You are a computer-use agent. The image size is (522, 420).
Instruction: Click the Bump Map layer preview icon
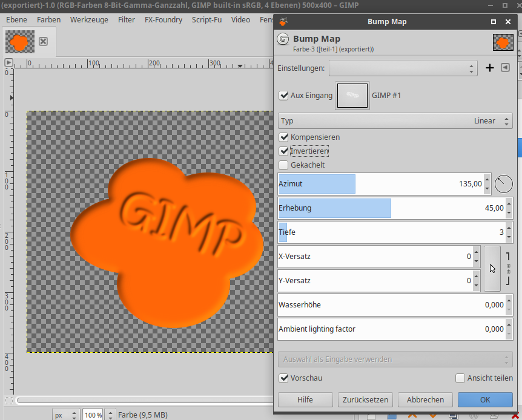[x=503, y=42]
